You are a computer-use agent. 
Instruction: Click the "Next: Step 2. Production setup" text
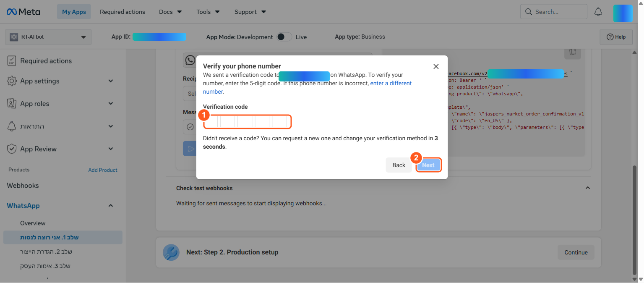(232, 252)
